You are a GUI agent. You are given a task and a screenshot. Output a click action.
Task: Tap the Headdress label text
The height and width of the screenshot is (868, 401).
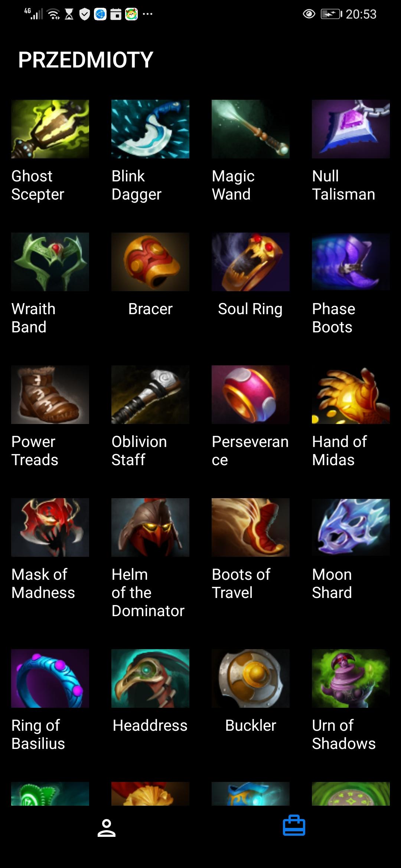[150, 726]
